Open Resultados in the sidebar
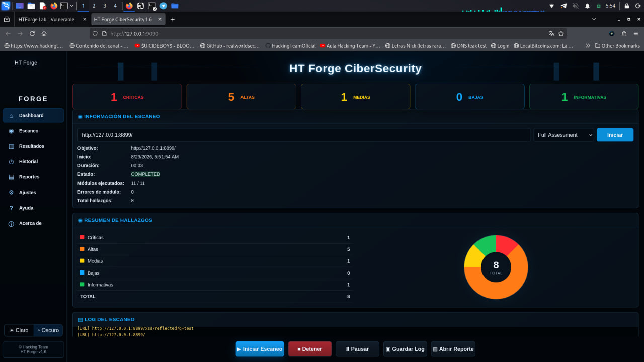644x362 pixels. (x=33, y=146)
